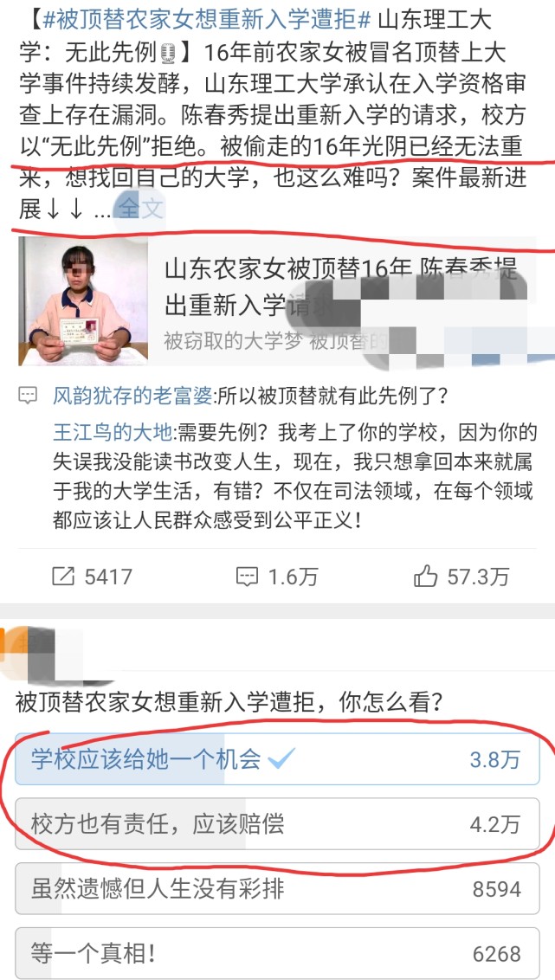Open the photo thumbnail of girl holding ID
The width and height of the screenshot is (555, 980).
tap(83, 301)
